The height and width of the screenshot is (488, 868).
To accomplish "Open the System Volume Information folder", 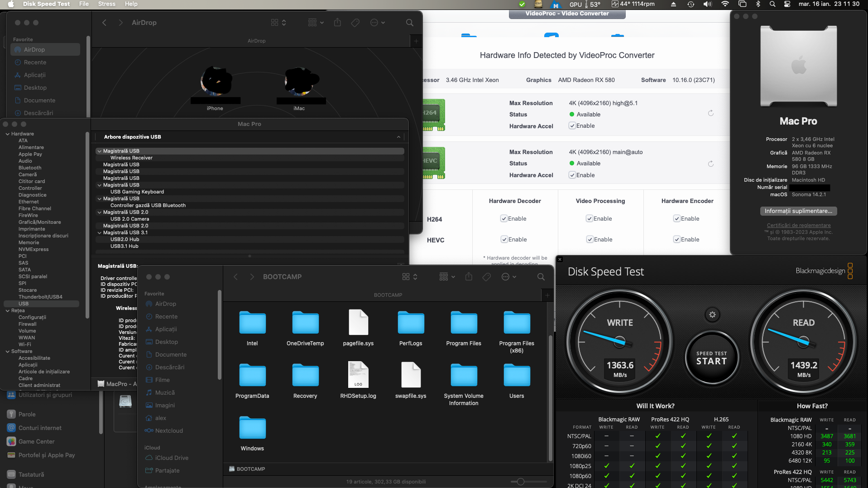I will coord(464,385).
